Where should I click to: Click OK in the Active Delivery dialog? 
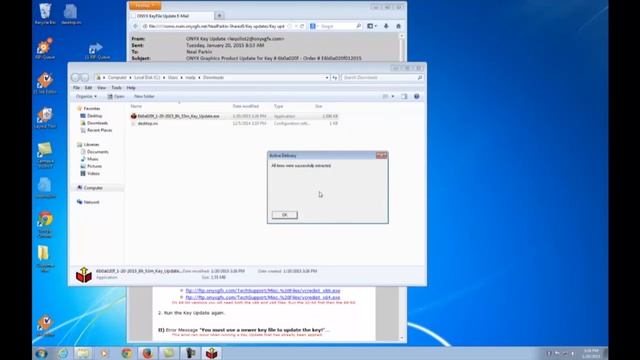[x=284, y=215]
